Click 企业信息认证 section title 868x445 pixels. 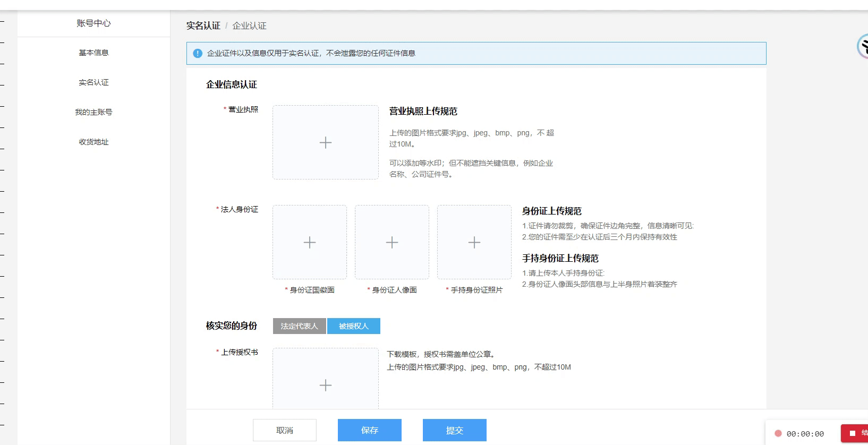click(232, 84)
